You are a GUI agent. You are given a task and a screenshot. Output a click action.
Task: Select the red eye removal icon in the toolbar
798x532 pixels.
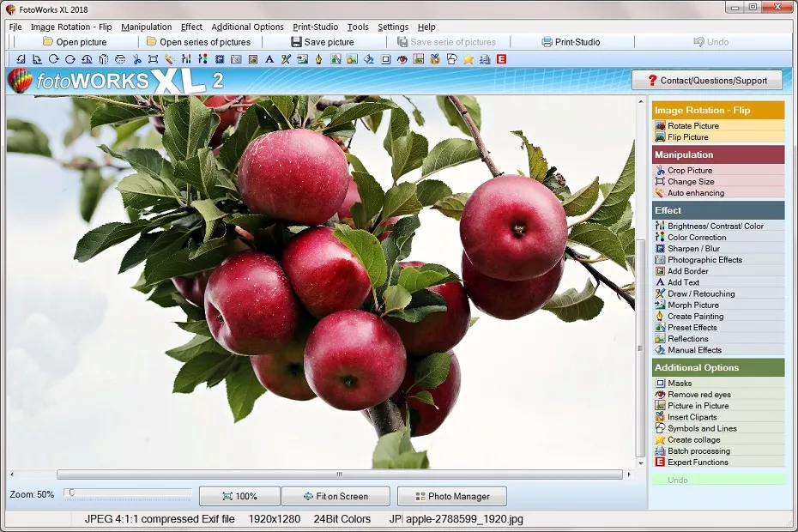coord(402,59)
